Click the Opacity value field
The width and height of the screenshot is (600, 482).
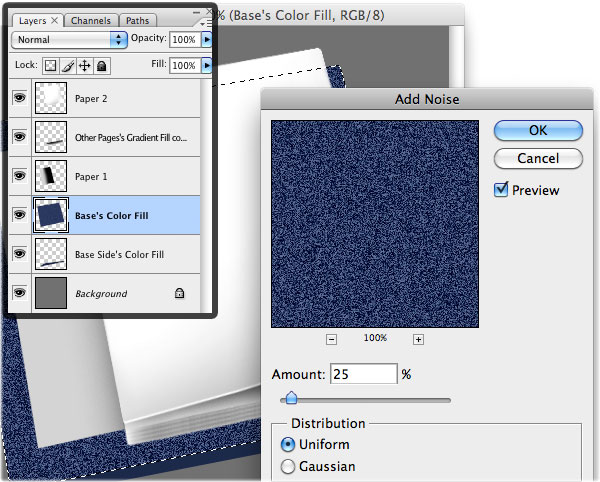pyautogui.click(x=185, y=39)
